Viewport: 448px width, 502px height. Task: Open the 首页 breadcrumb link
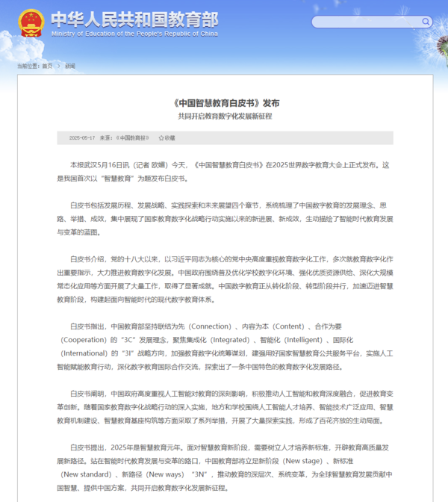click(47, 66)
